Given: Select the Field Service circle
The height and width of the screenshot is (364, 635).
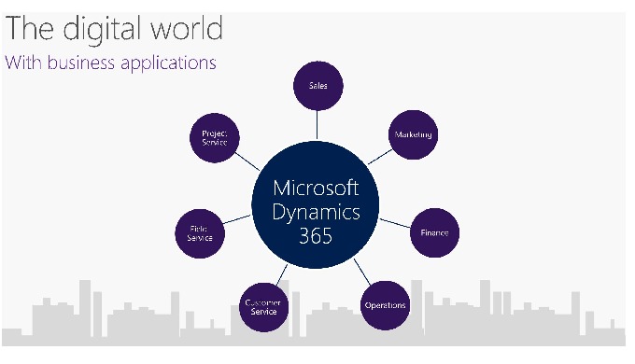Looking at the screenshot, I should [200, 233].
